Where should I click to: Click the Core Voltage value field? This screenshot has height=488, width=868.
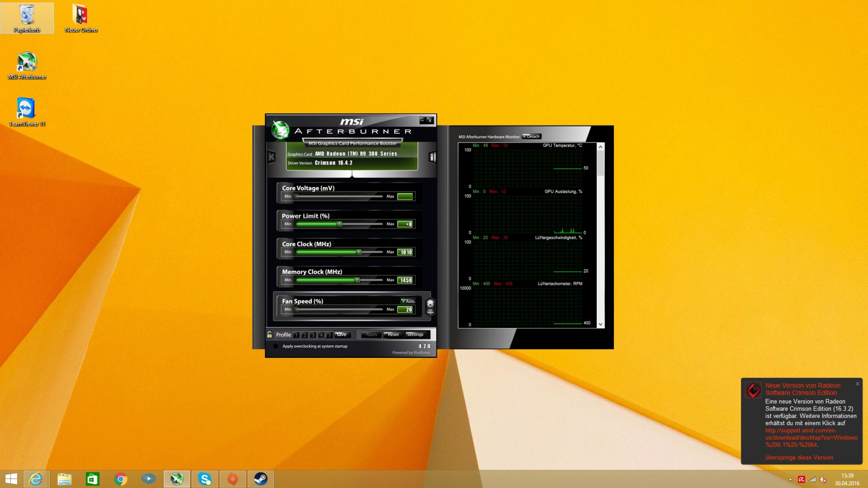(405, 196)
